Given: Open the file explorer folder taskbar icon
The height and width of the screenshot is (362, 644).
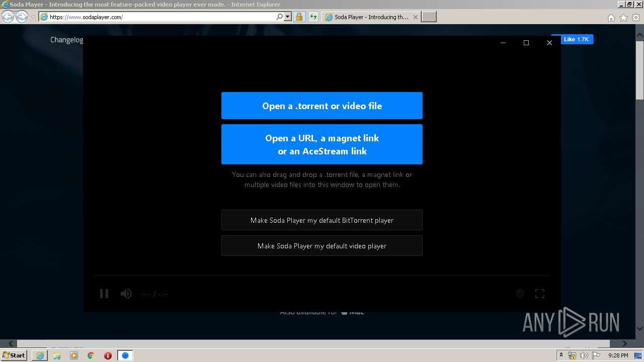Looking at the screenshot, I should (x=57, y=355).
